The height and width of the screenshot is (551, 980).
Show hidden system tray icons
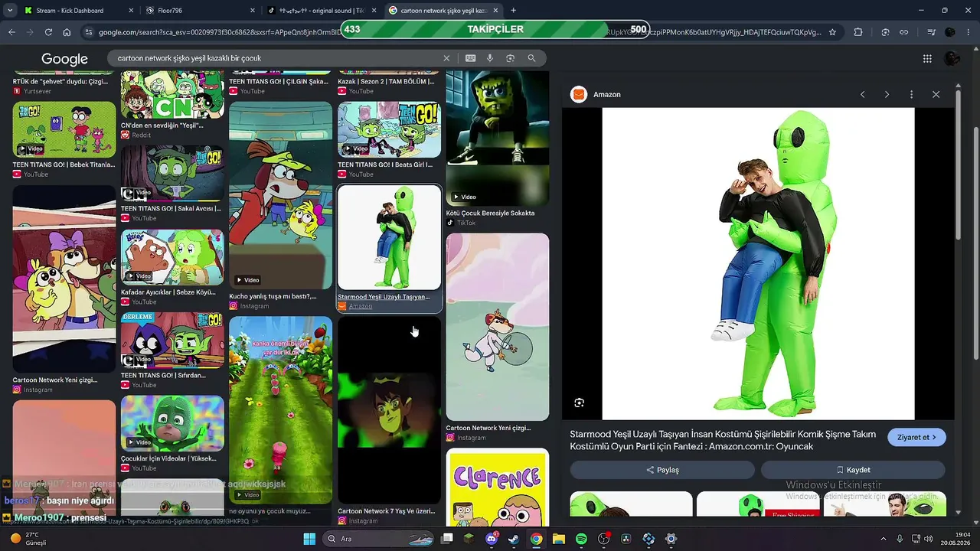point(883,539)
